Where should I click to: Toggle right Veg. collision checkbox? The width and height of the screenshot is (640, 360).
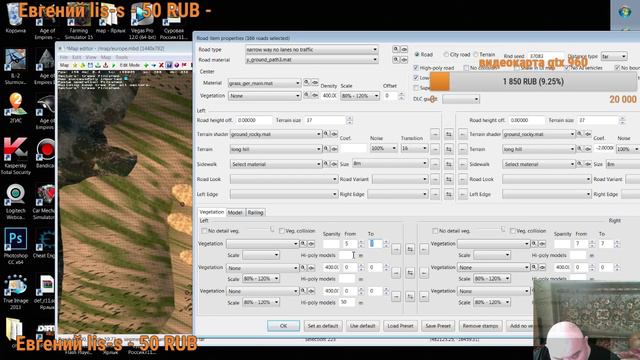pos(513,231)
